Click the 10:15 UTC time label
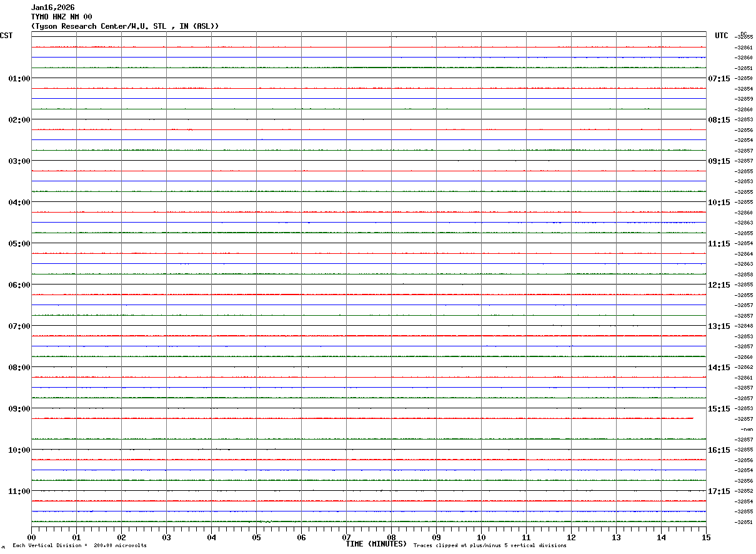This screenshot has width=756, height=554. click(x=719, y=202)
